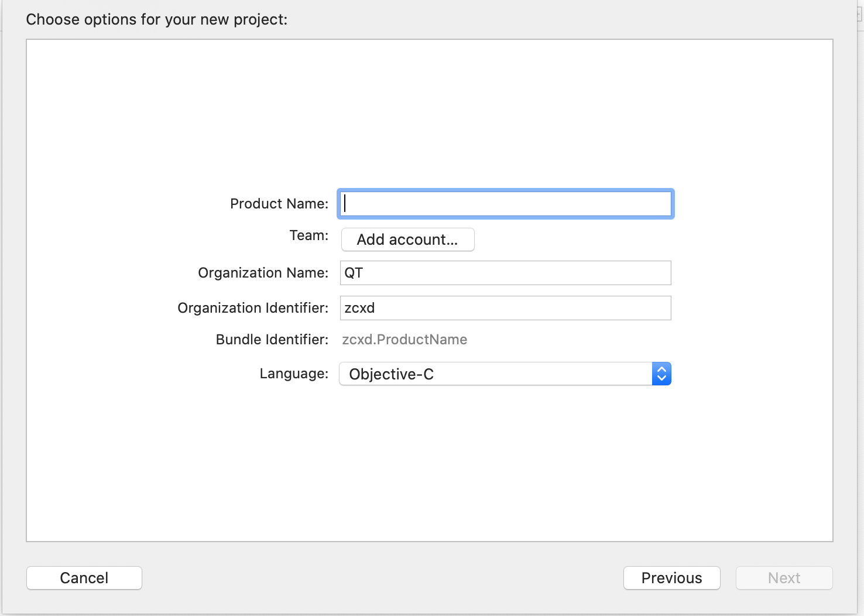Viewport: 864px width, 616px height.
Task: Click the "Language:" label
Action: pos(294,374)
